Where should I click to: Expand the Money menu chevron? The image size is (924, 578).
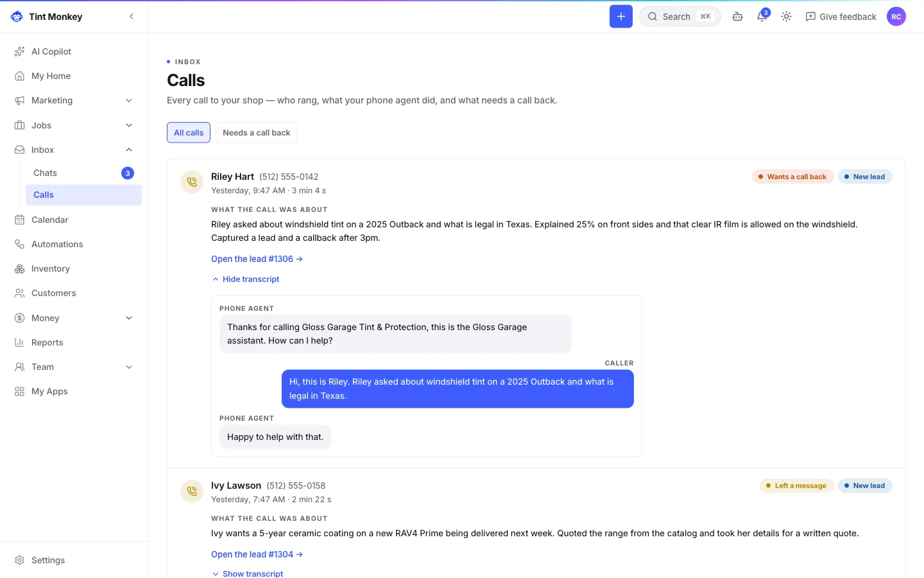pos(129,318)
